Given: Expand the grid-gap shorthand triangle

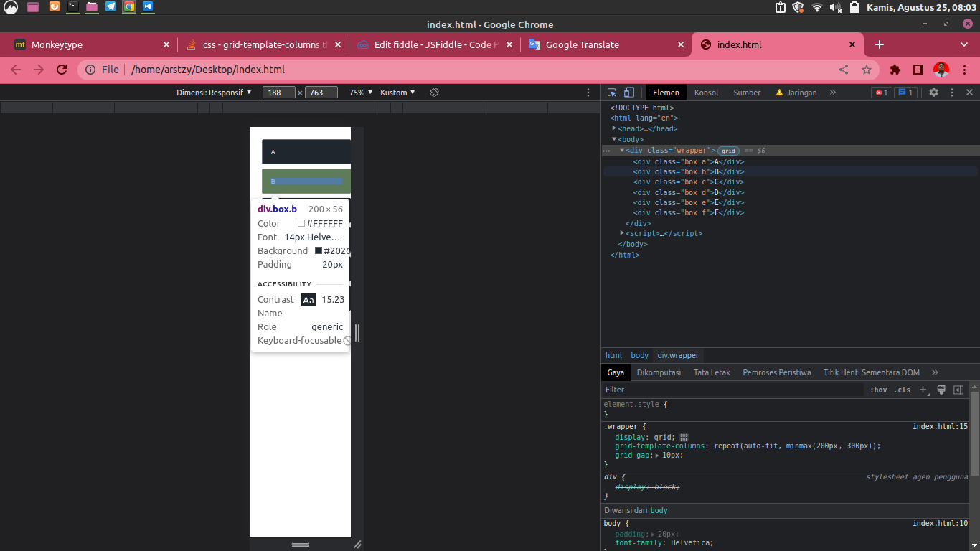Looking at the screenshot, I should tap(657, 455).
